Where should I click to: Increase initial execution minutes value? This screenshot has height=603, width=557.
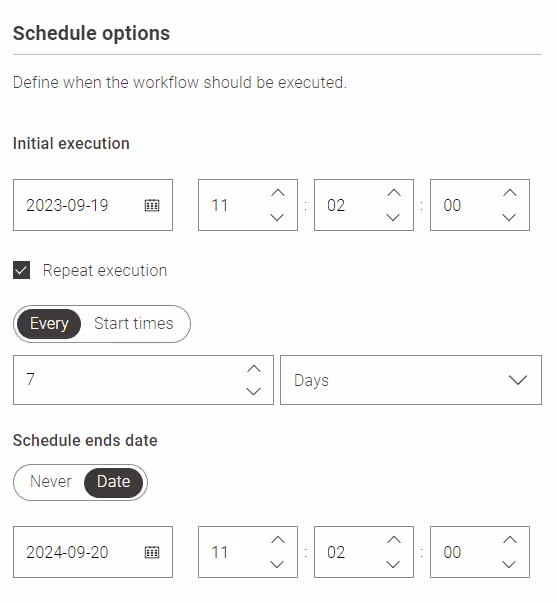tap(394, 193)
